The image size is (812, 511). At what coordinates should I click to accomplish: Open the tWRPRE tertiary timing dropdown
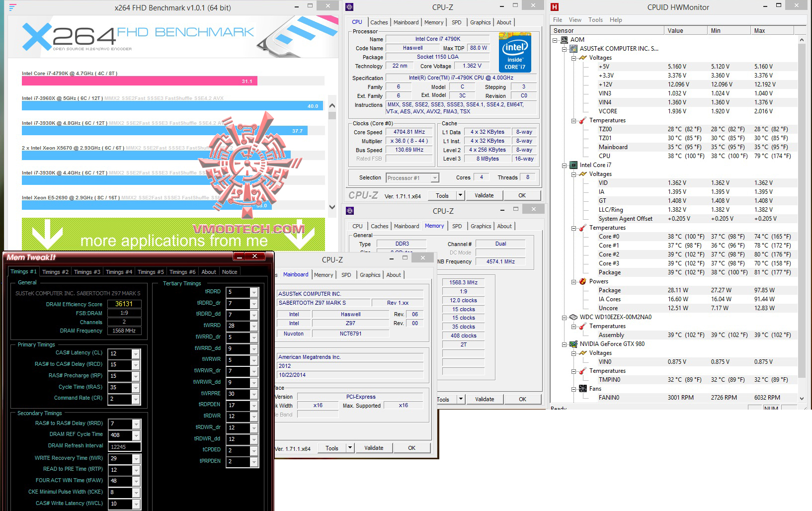[x=254, y=394]
